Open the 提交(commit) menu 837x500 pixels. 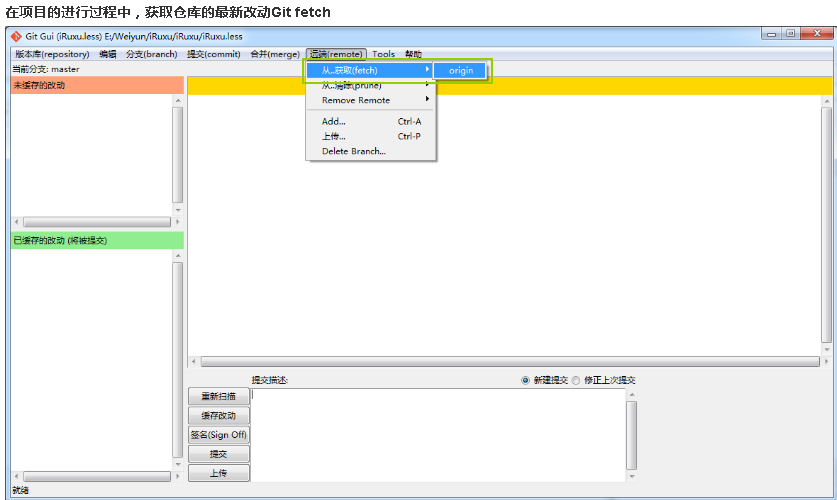pyautogui.click(x=214, y=54)
